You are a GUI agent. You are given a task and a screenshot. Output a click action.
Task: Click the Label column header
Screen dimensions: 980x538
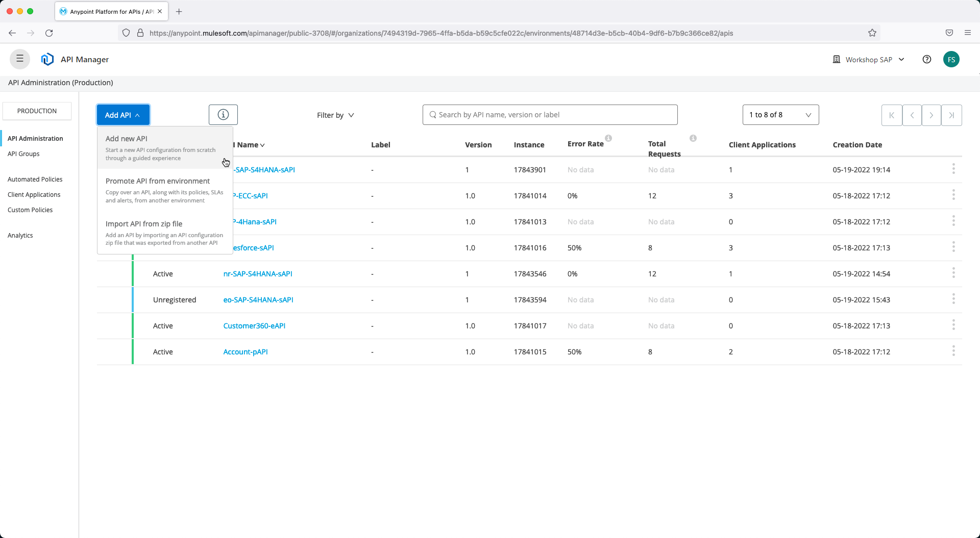(381, 145)
